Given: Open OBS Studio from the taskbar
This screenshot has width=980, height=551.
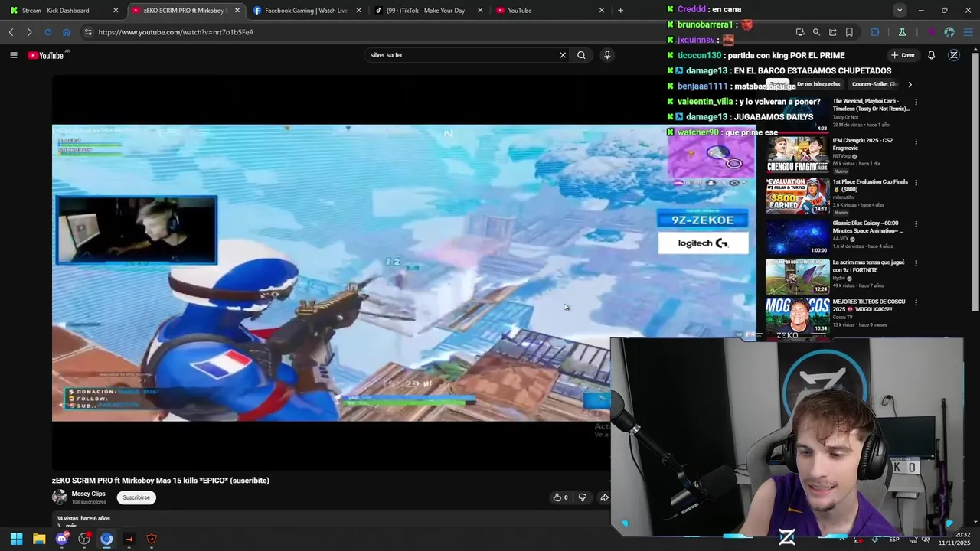Looking at the screenshot, I should click(x=84, y=539).
